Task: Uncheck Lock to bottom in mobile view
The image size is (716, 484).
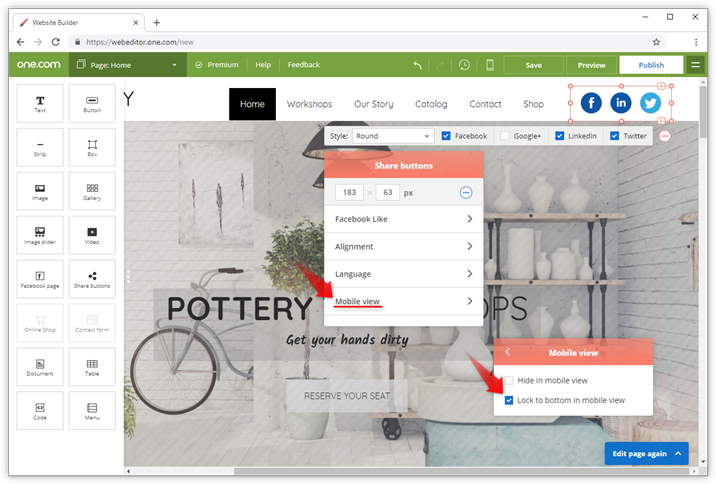Action: click(x=510, y=400)
